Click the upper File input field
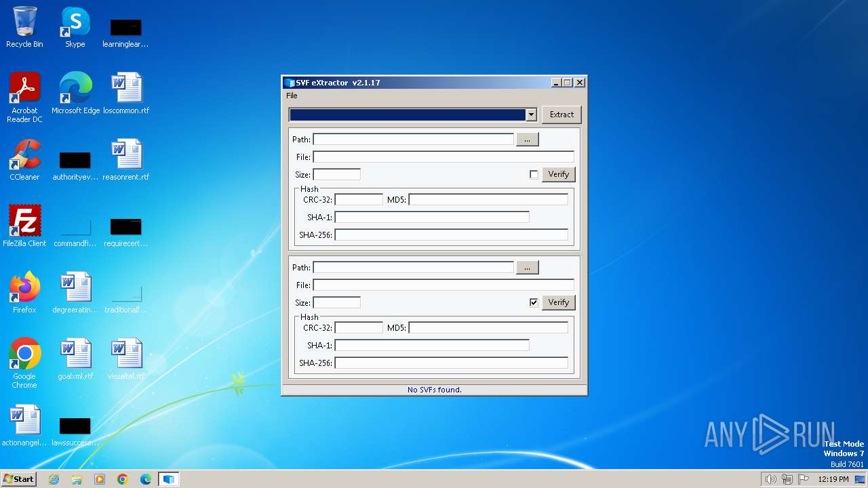This screenshot has width=868, height=488. point(443,157)
